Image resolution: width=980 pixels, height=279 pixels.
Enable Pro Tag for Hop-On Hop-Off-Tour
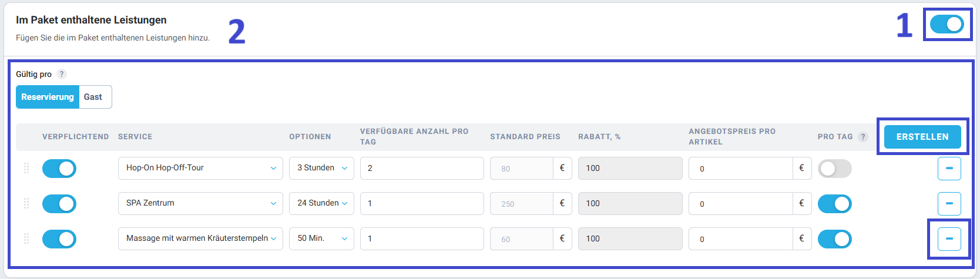click(x=835, y=169)
